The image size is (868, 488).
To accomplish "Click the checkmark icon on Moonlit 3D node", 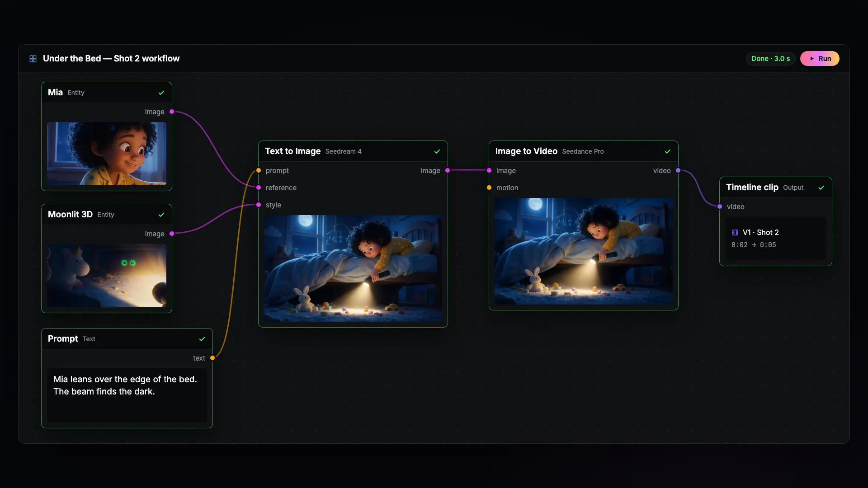I will (161, 215).
